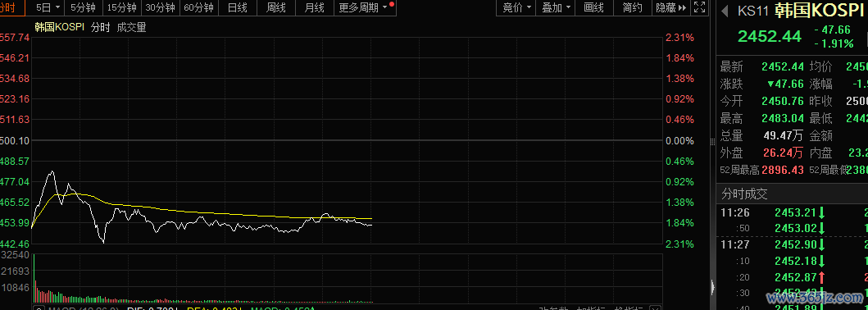868x310 pixels.
Task: Click the 分时成交 panel header
Action: 744,194
